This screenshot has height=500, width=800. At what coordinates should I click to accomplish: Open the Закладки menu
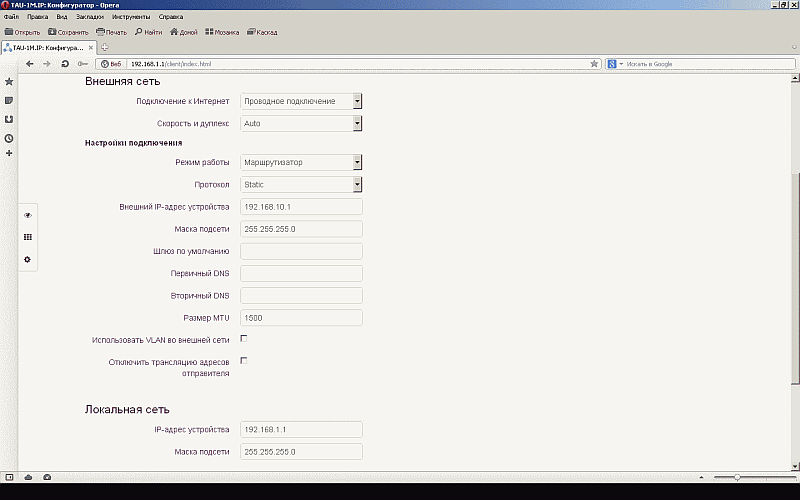pos(90,17)
